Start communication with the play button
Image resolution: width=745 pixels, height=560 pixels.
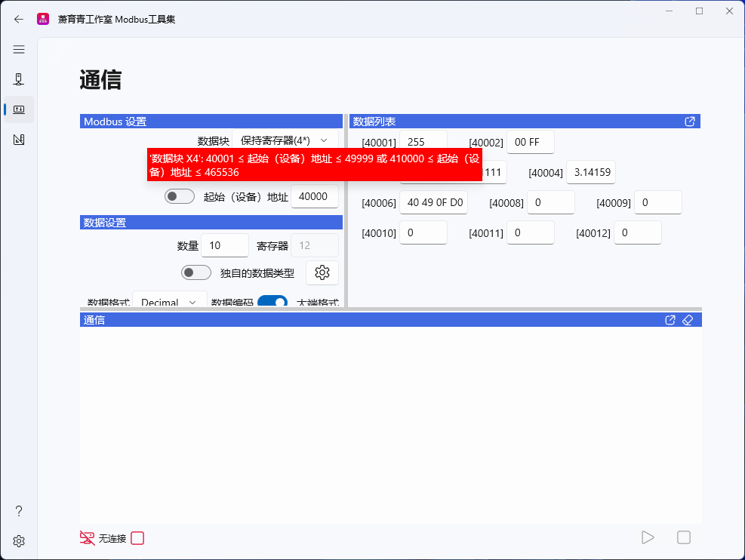pyautogui.click(x=648, y=537)
